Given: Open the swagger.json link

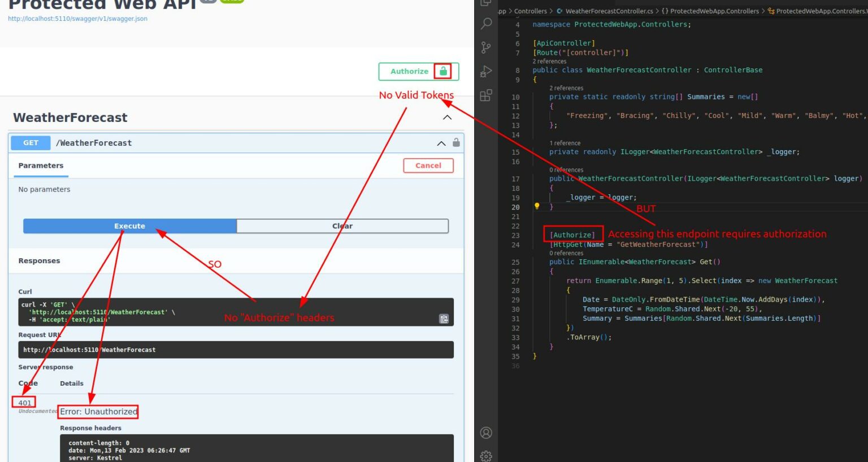Looking at the screenshot, I should 77,19.
